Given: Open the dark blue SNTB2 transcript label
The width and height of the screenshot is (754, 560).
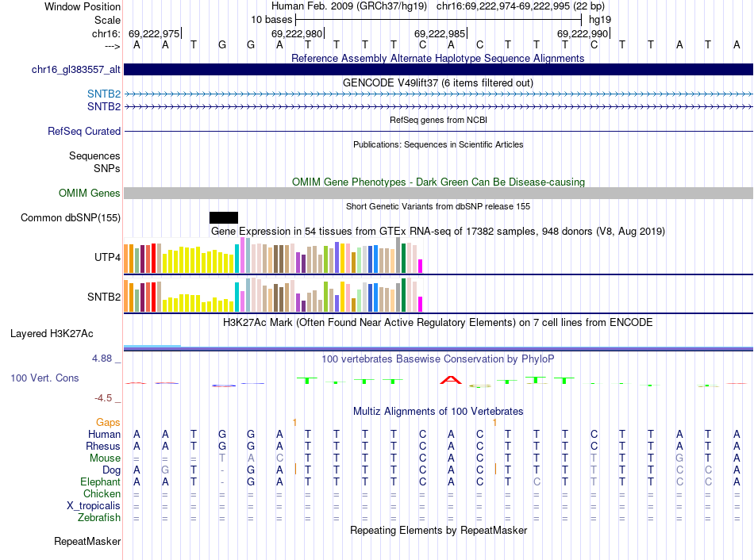Looking at the screenshot, I should pyautogui.click(x=104, y=107).
